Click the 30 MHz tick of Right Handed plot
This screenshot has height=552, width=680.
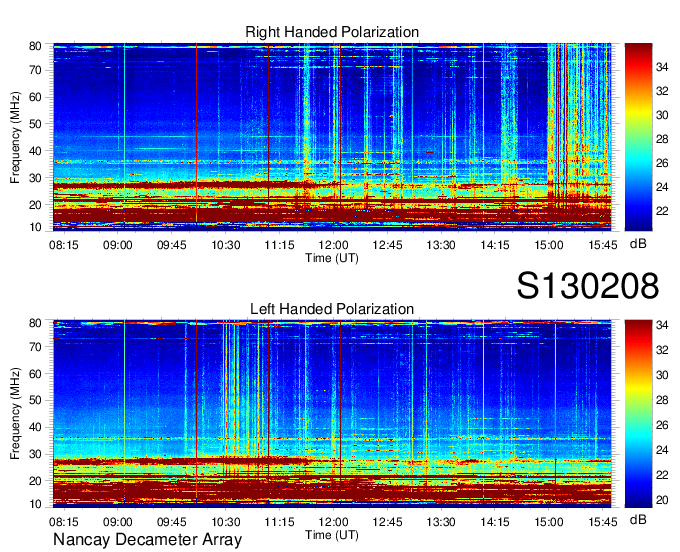35,178
